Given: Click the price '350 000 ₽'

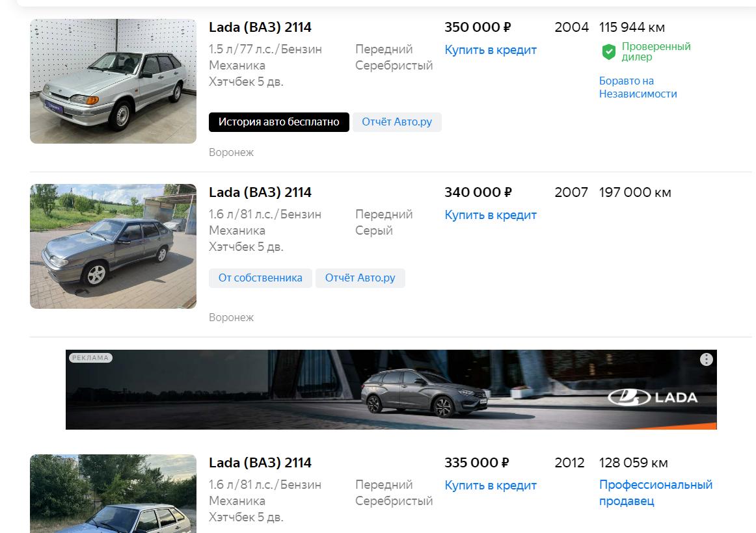Looking at the screenshot, I should pos(478,27).
